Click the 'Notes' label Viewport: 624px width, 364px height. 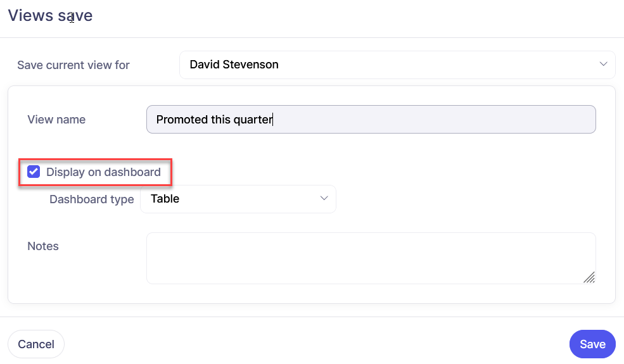(43, 246)
